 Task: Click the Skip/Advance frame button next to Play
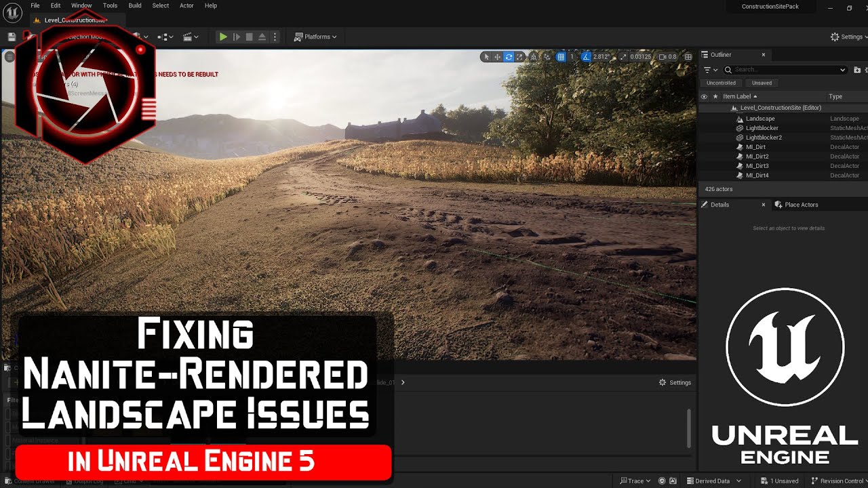pyautogui.click(x=236, y=37)
